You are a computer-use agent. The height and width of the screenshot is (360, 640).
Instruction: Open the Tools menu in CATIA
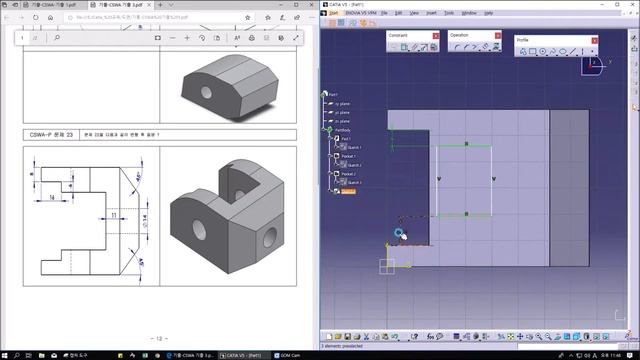pyautogui.click(x=449, y=13)
